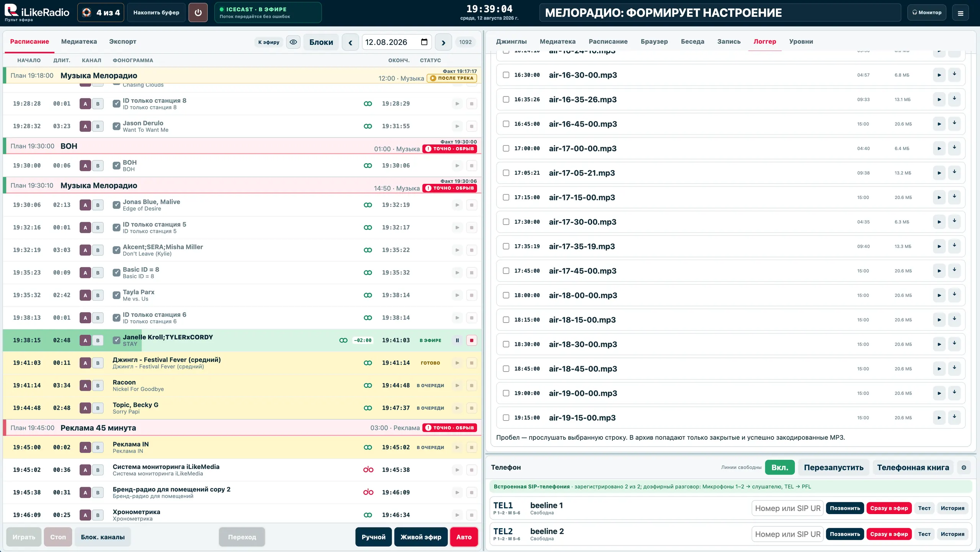Play air-19-15-00.mp3 log recording
The width and height of the screenshot is (980, 552).
(x=939, y=418)
